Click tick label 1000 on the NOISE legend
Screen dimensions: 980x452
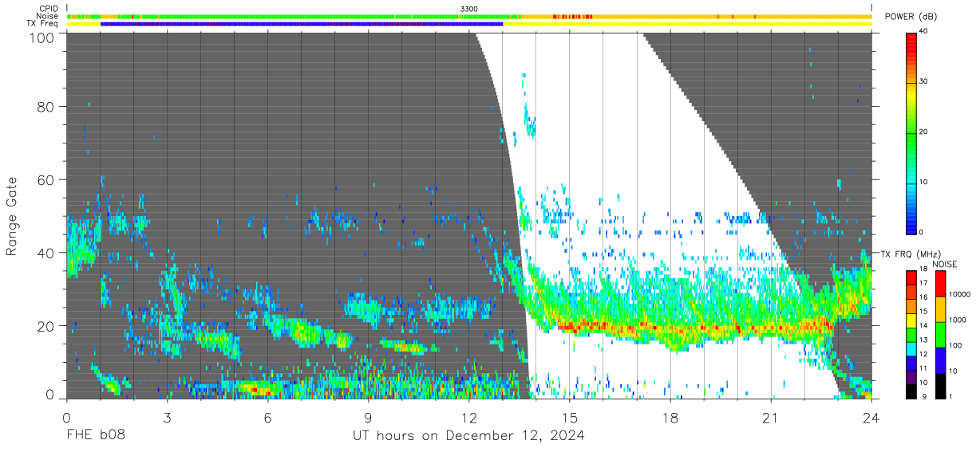[x=958, y=319]
